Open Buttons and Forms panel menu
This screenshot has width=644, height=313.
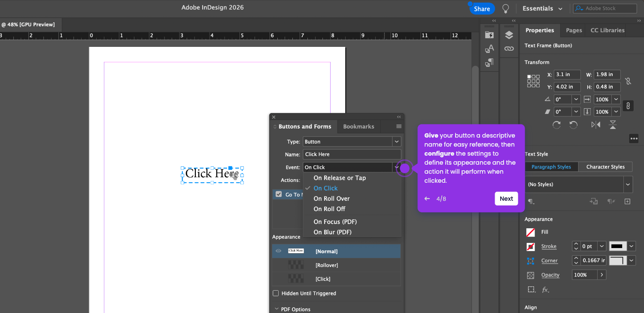click(399, 126)
